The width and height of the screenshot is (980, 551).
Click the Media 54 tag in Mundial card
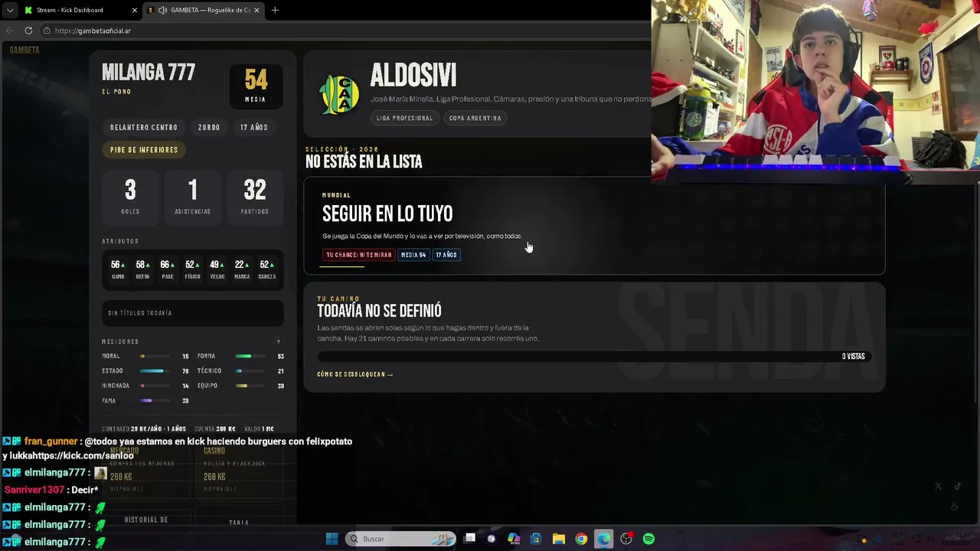coord(413,255)
